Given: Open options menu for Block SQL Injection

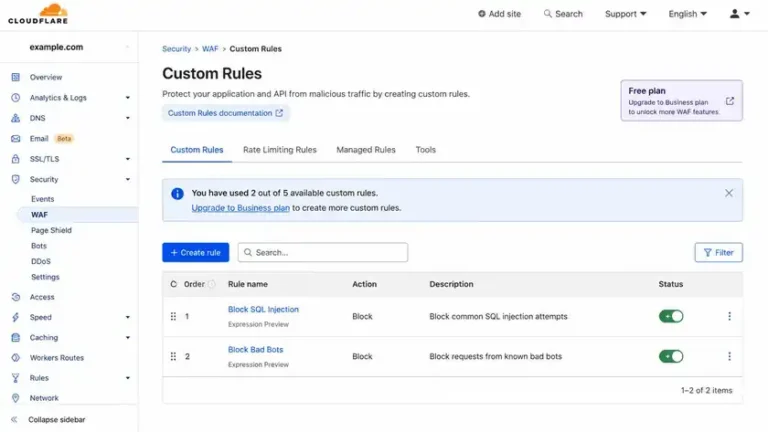Looking at the screenshot, I should (729, 316).
